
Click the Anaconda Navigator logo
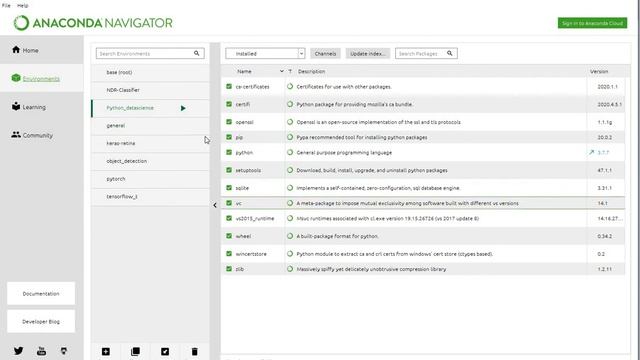point(93,23)
